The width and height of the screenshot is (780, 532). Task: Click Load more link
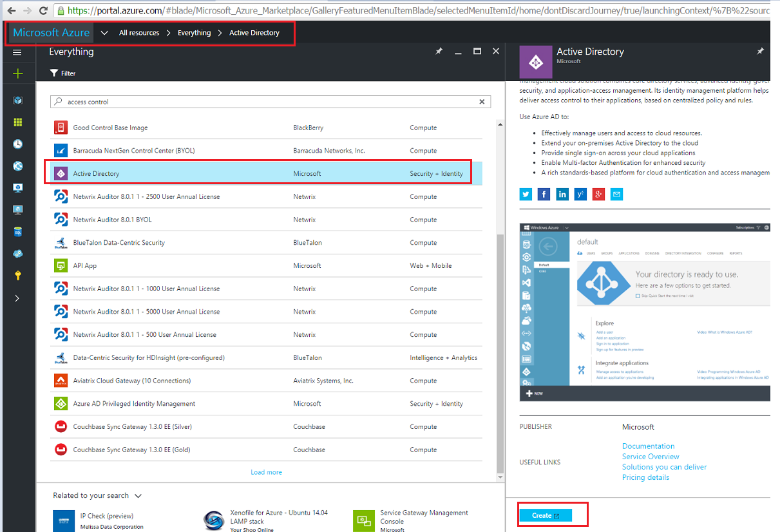pos(266,472)
